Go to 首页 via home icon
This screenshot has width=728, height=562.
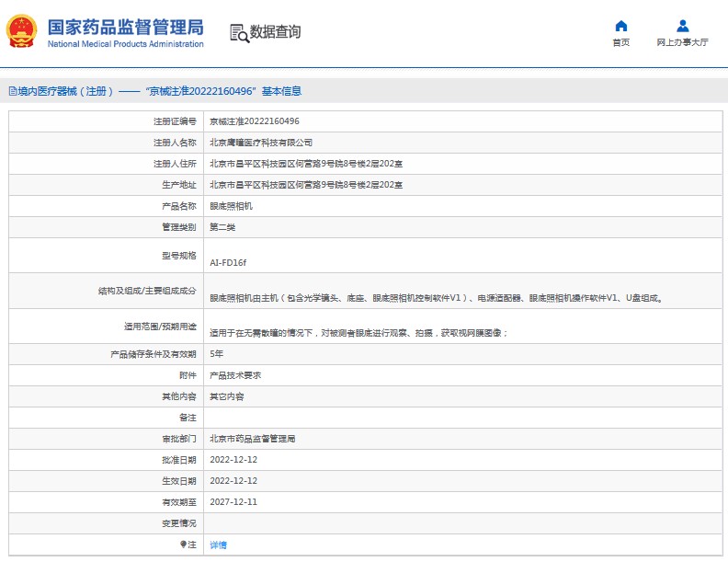coord(620,26)
